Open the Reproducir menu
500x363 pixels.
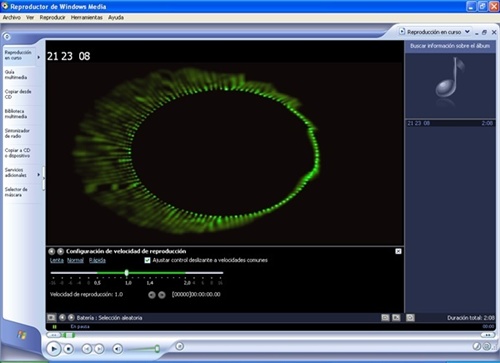pos(52,17)
